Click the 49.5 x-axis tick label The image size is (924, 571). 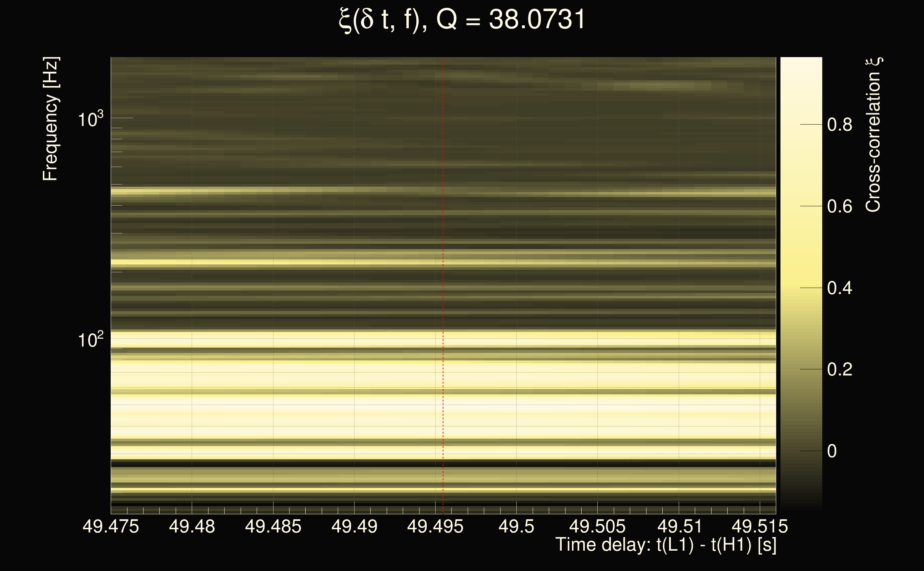point(516,526)
